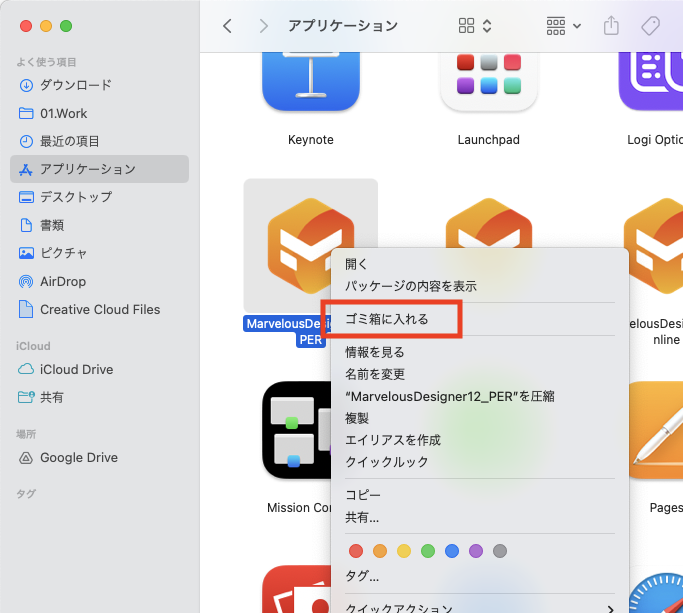Image resolution: width=683 pixels, height=613 pixels.
Task: Select the 01.Work folder in the sidebar
Action: pyautogui.click(x=99, y=114)
